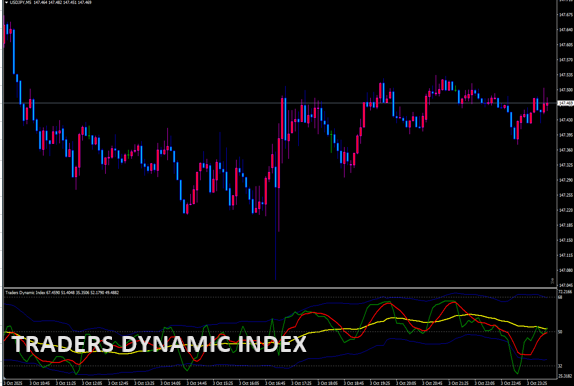The image size is (574, 386).
Task: Click the small triangle before the USDJPY,M5 header
Action: (x=6, y=3)
